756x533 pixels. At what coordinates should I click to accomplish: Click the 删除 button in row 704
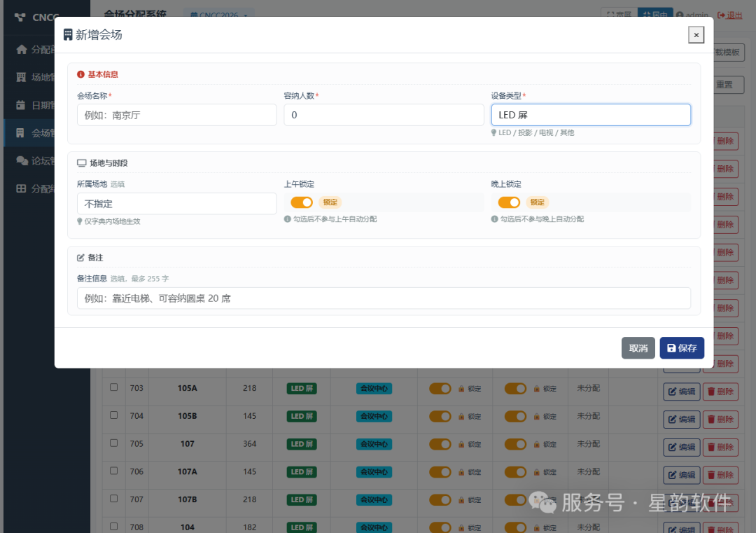pos(720,420)
